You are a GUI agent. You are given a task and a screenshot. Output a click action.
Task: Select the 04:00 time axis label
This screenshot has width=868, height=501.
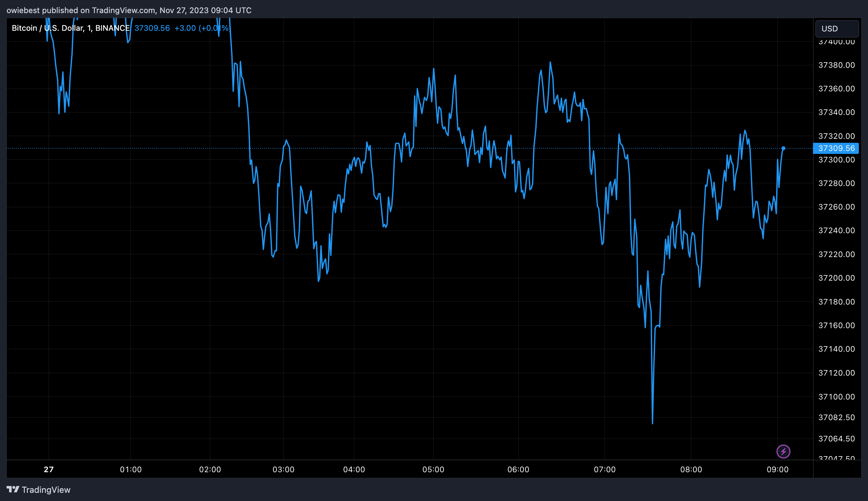pos(354,469)
